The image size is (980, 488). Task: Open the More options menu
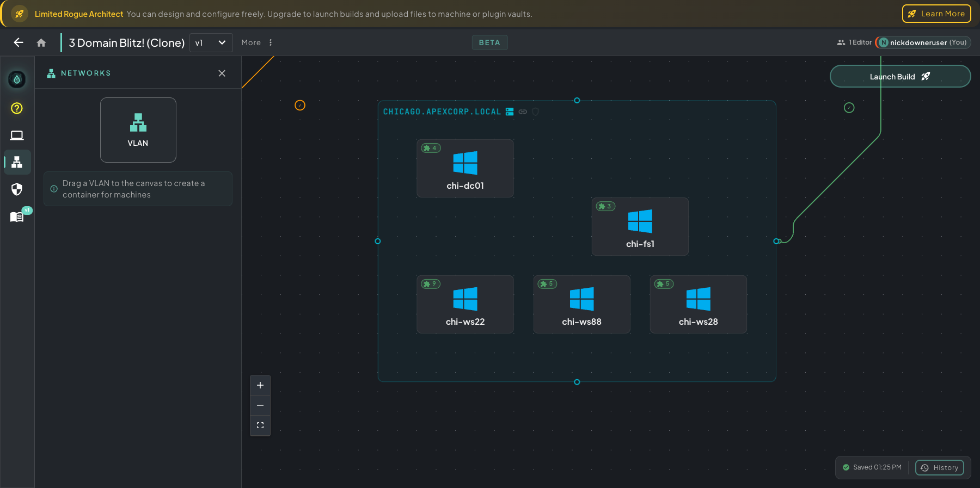[x=257, y=42]
